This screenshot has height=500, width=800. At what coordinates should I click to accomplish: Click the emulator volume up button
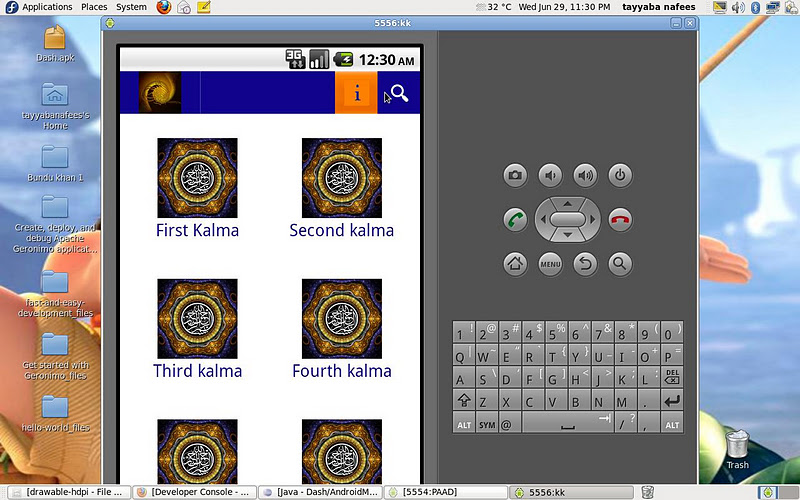tap(585, 176)
